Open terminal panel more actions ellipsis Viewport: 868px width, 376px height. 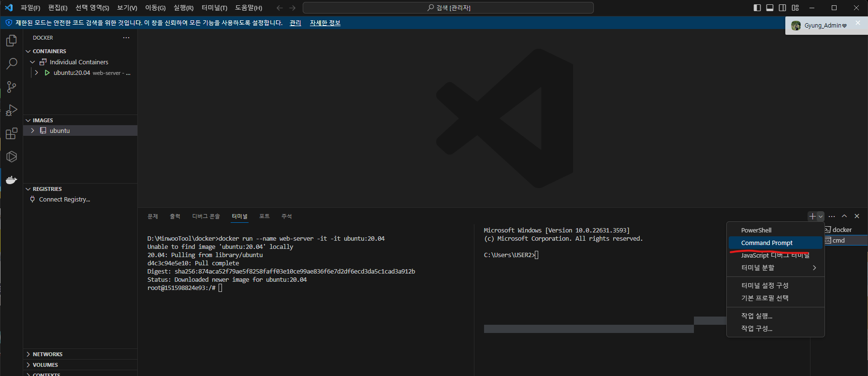pyautogui.click(x=832, y=217)
